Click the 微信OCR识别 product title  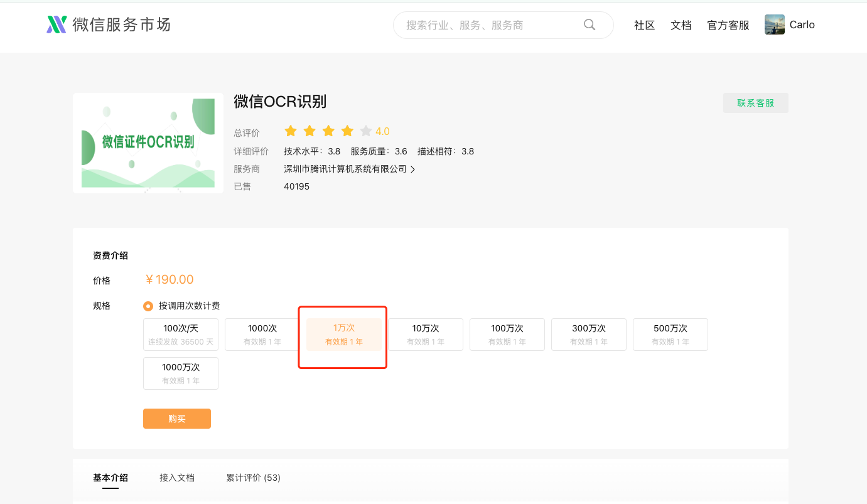coord(280,102)
